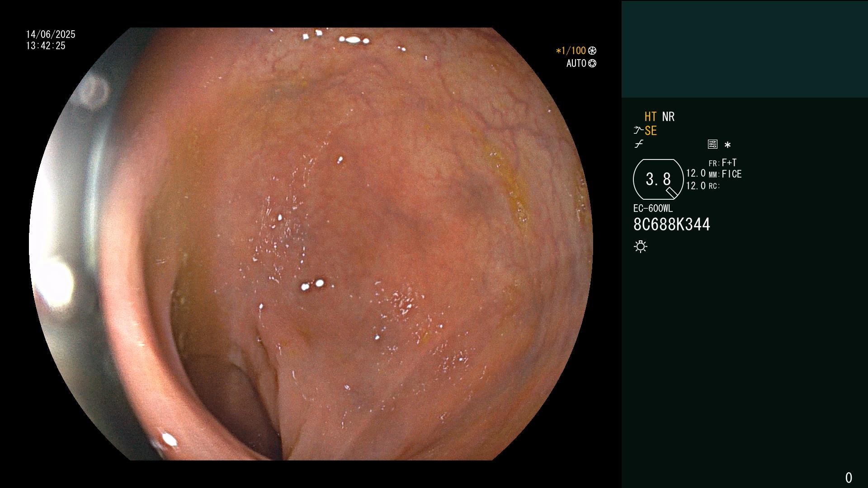Click the *1/100 shutter speed value

click(571, 51)
